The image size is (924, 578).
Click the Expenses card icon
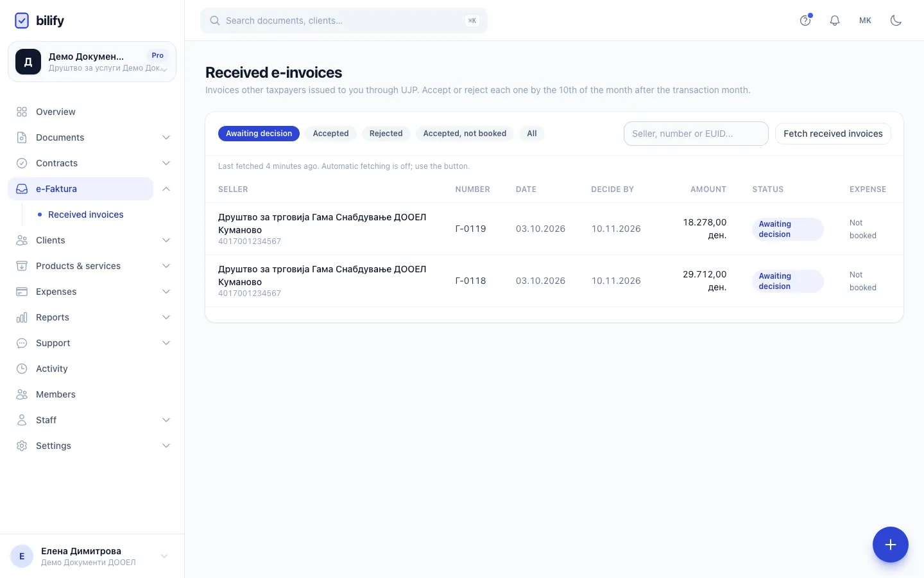tap(22, 292)
